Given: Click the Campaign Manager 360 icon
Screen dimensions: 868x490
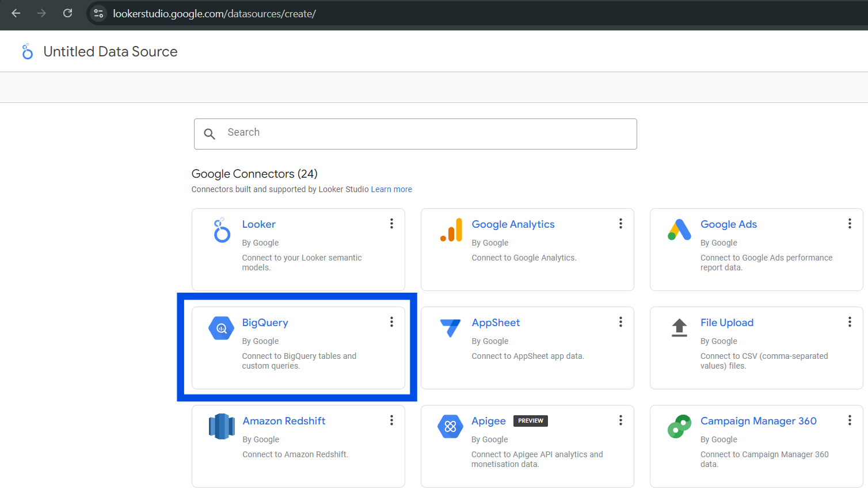Looking at the screenshot, I should (679, 427).
